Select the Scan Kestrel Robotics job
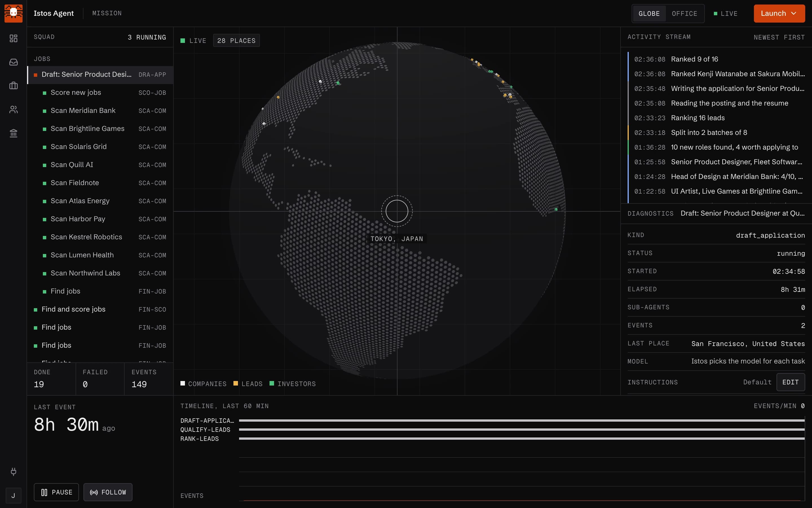This screenshot has width=812, height=508. tap(100, 237)
